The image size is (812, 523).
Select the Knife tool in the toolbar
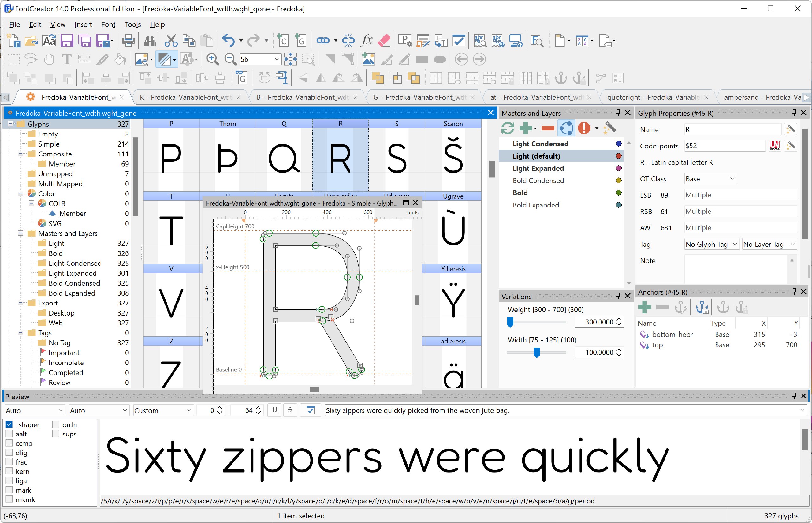[x=102, y=59]
